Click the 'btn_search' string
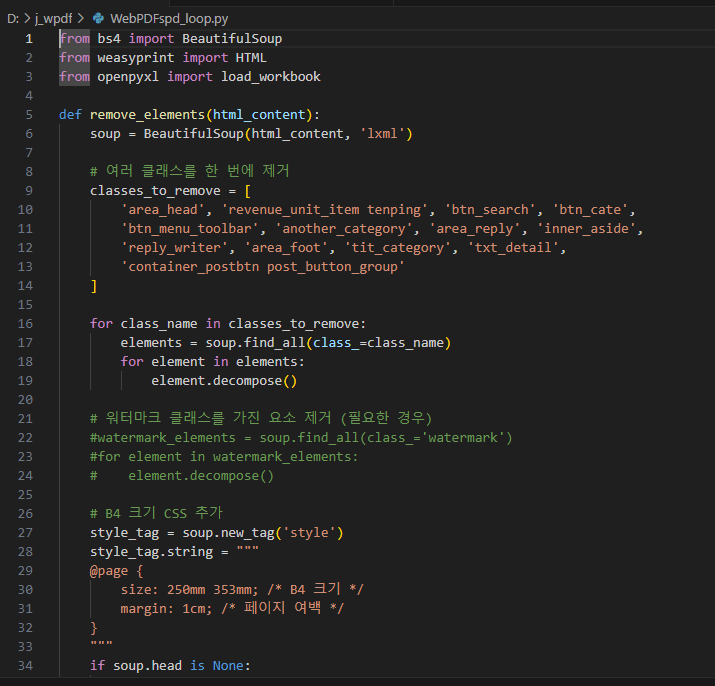Image resolution: width=715 pixels, height=686 pixels. click(x=490, y=210)
